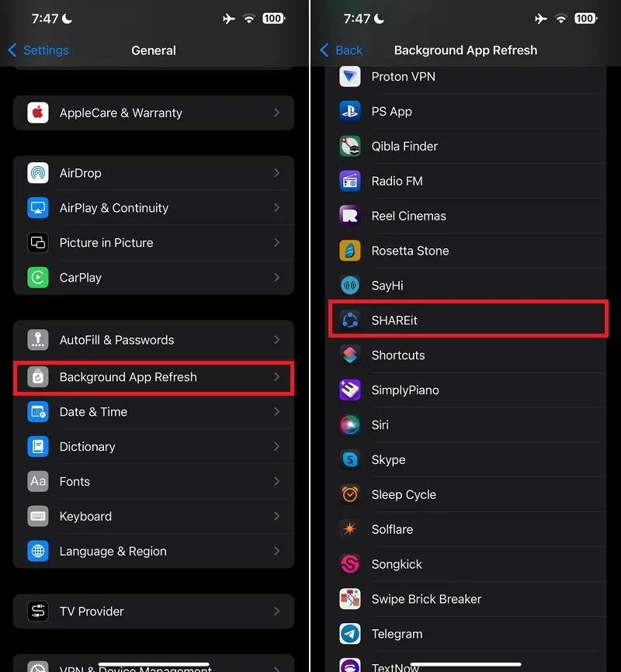Viewport: 621px width, 672px height.
Task: Tap the Date & Time calendar icon
Action: [x=38, y=412]
